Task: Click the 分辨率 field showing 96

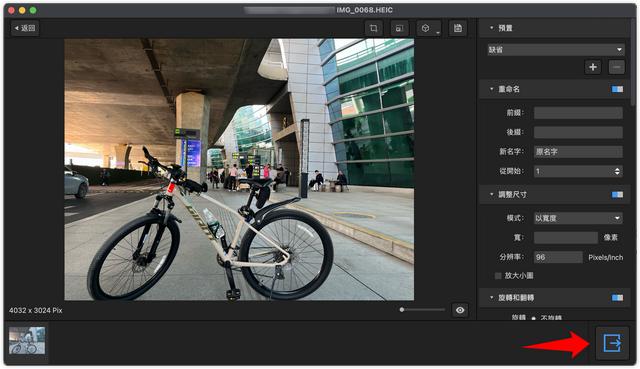Action: pos(558,257)
